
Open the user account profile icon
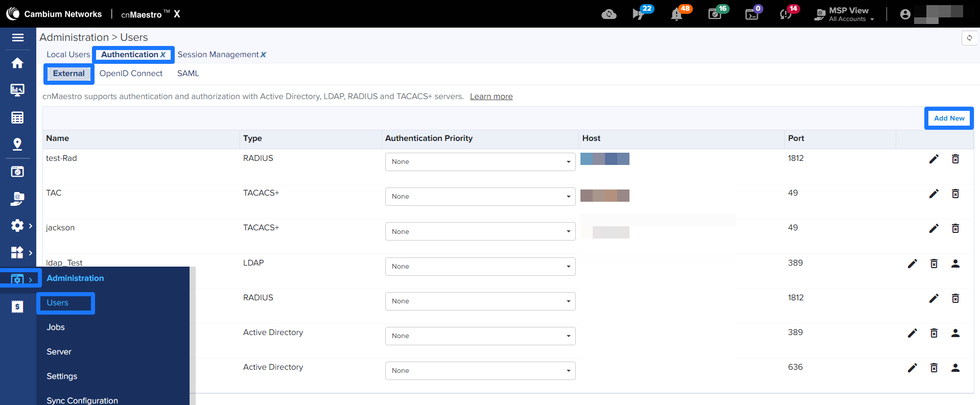[x=905, y=14]
